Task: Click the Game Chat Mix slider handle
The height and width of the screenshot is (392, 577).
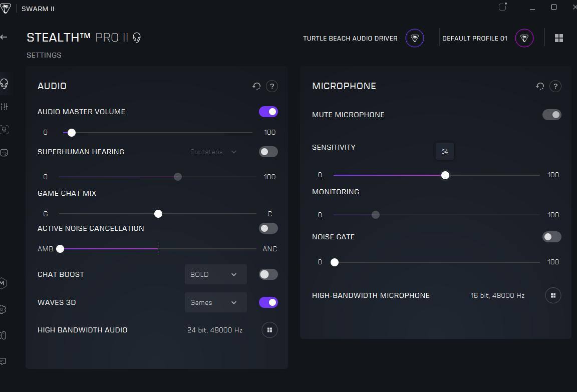Action: tap(158, 214)
